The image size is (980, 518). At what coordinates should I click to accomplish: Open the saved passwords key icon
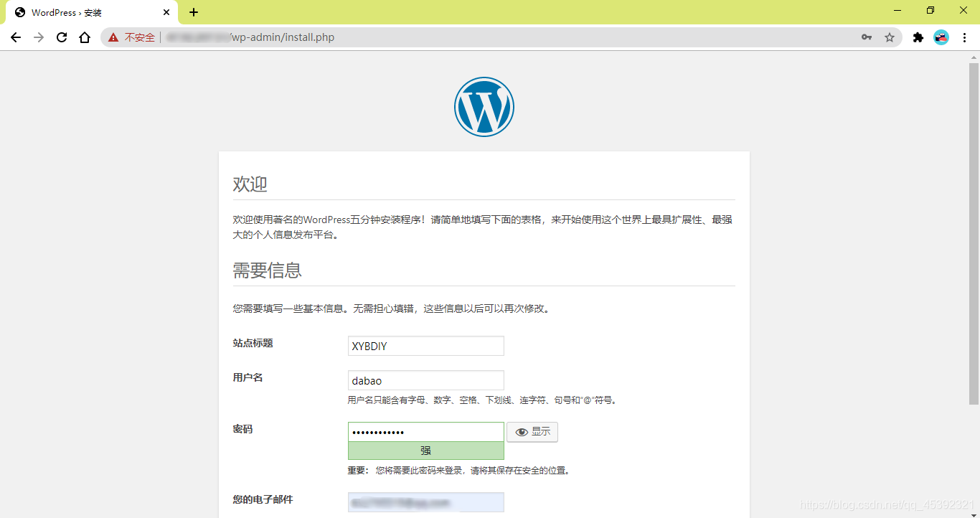click(867, 37)
